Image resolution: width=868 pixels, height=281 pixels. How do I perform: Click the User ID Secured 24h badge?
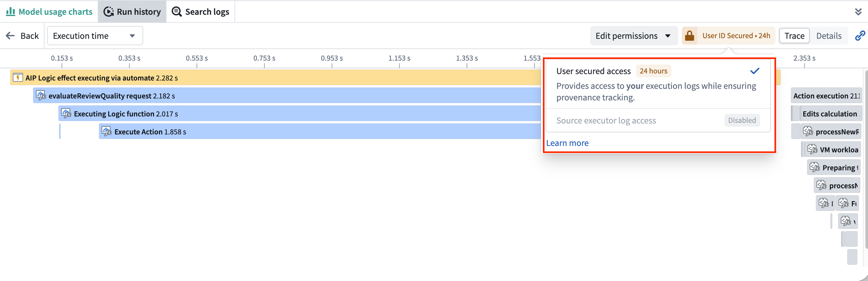pyautogui.click(x=728, y=36)
